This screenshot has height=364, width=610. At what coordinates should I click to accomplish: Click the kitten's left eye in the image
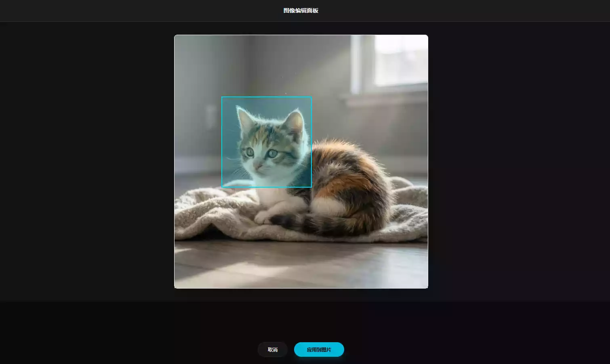[249, 152]
